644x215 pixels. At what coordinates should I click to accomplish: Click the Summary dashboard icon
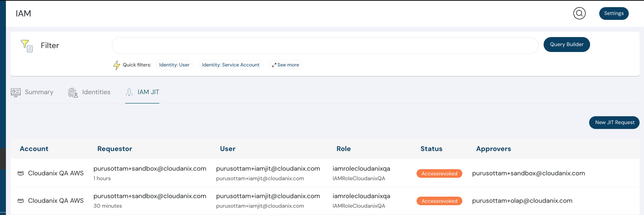(16, 92)
